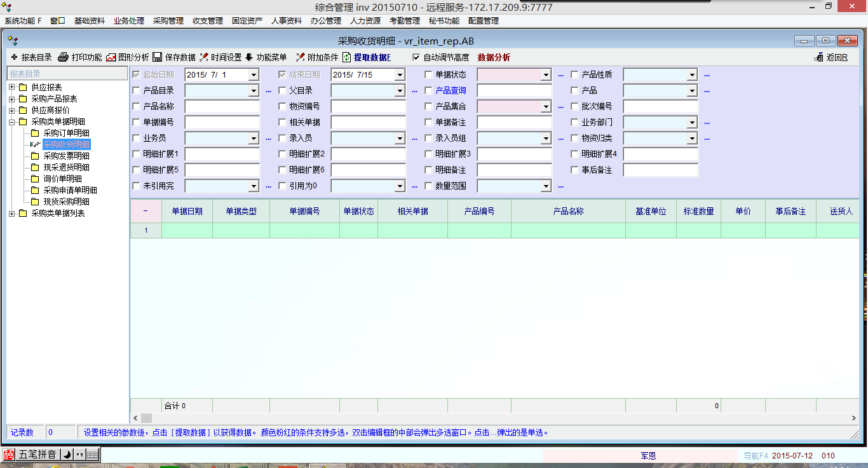This screenshot has width=868, height=468.
Task: Expand the 供应报表 tree node
Action: [x=11, y=87]
